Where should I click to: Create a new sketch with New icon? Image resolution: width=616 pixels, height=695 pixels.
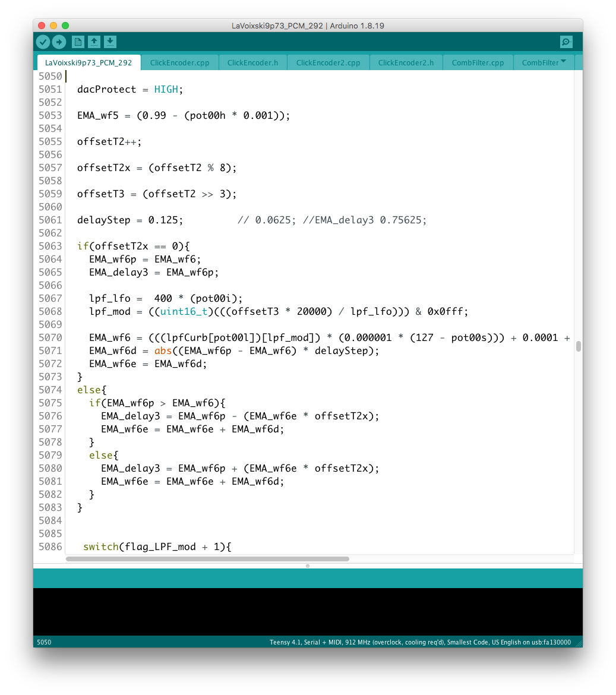[x=78, y=42]
